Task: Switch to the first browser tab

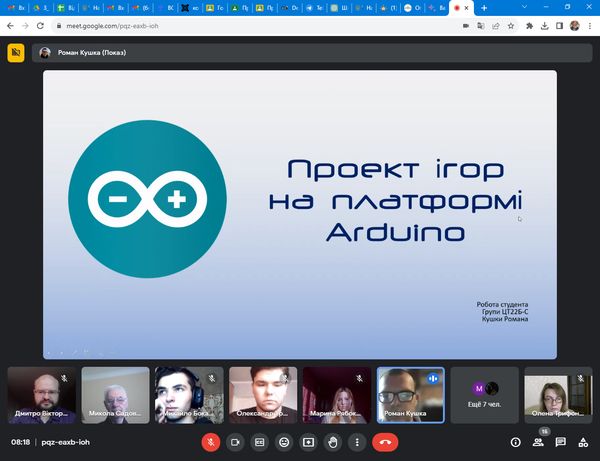Action: coord(17,7)
